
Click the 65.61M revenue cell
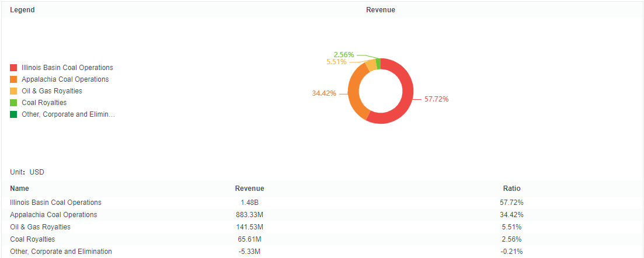click(250, 239)
